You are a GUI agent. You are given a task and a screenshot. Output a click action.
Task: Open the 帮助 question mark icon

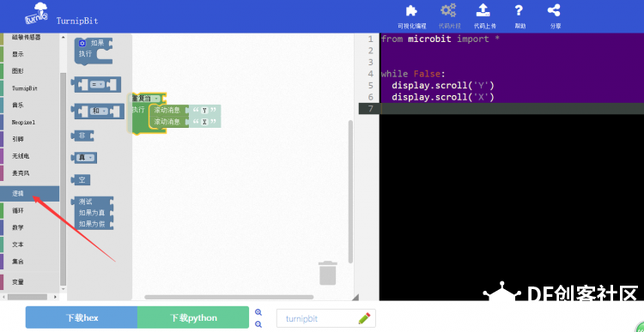519,10
